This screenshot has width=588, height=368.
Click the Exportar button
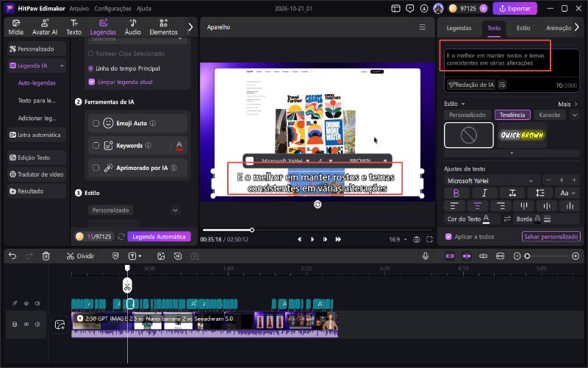(x=514, y=8)
